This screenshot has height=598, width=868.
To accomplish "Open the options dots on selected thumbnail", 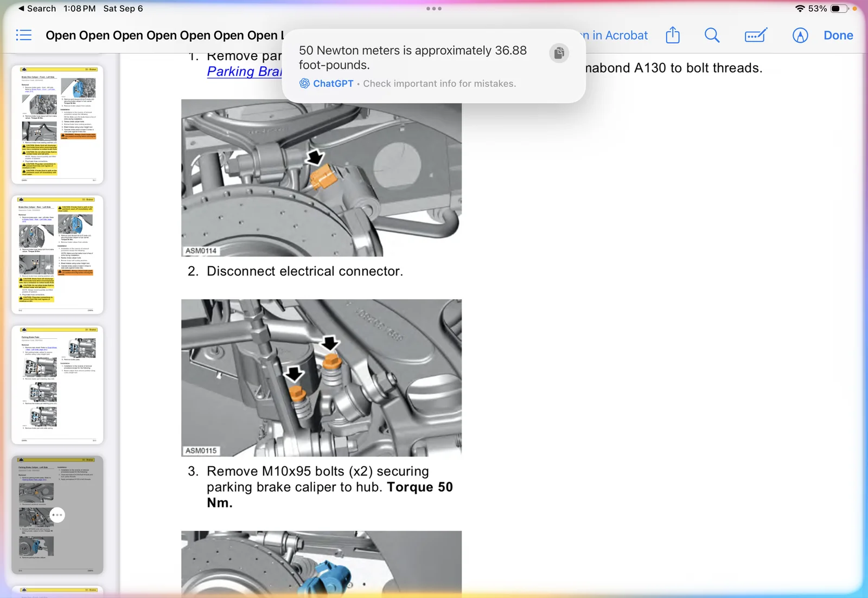I will tap(57, 515).
